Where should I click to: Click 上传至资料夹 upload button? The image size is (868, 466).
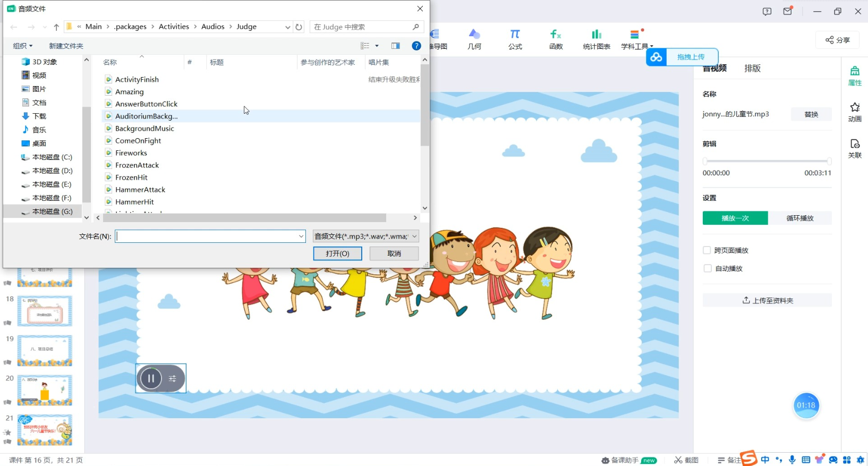coord(767,300)
